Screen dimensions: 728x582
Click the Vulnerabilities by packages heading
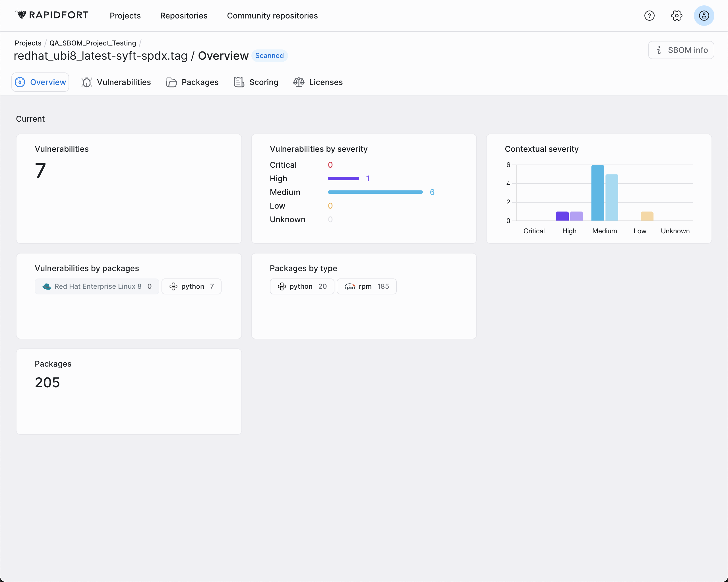(87, 268)
